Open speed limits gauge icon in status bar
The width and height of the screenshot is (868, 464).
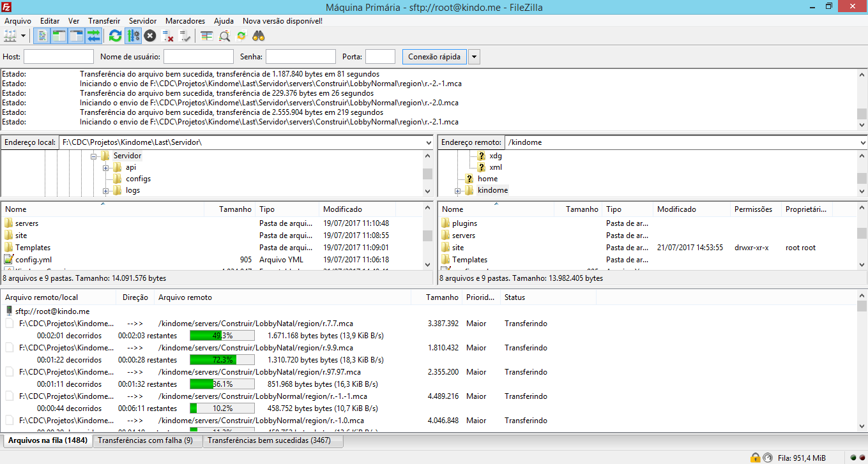point(767,458)
